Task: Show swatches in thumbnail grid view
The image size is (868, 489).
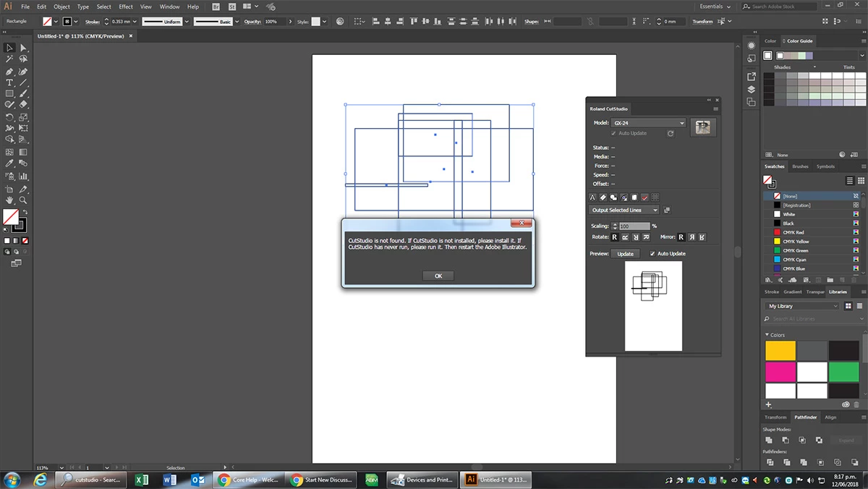Action: tap(860, 181)
